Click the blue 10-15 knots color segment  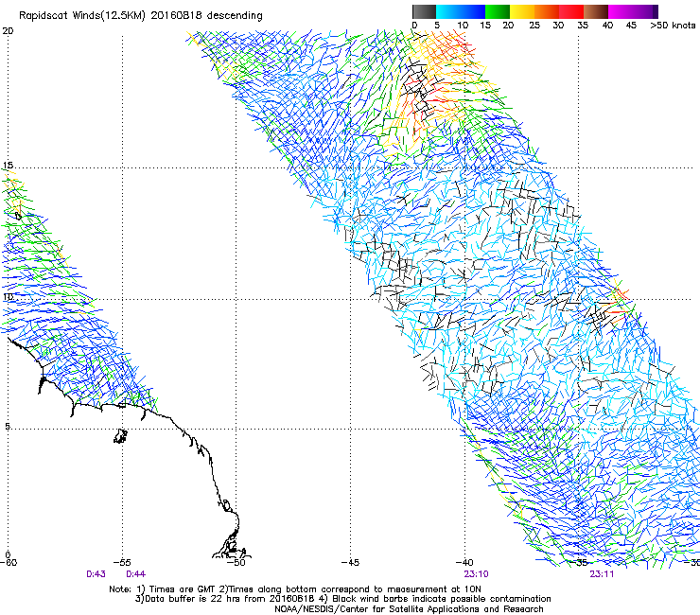tap(473, 11)
